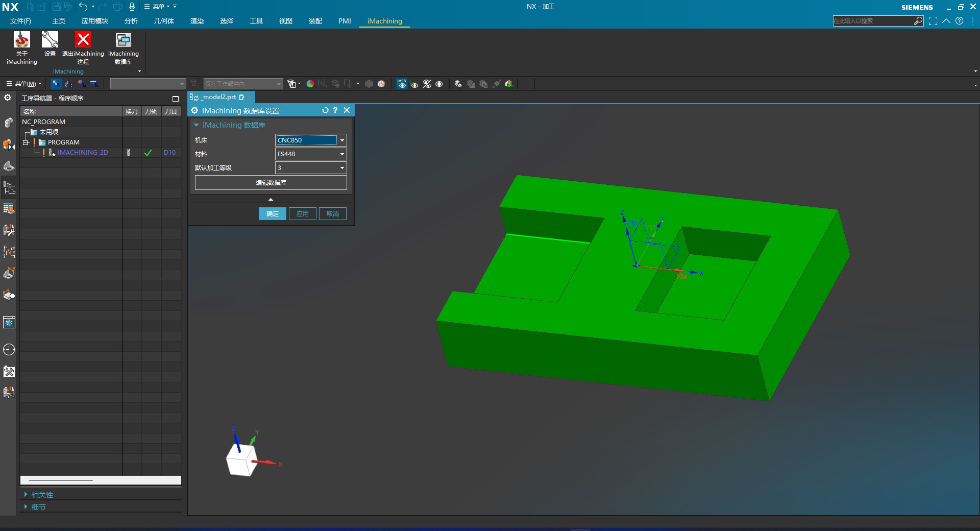This screenshot has width=980, height=531.
Task: Collapse dialog with the up arrow
Action: tap(271, 199)
